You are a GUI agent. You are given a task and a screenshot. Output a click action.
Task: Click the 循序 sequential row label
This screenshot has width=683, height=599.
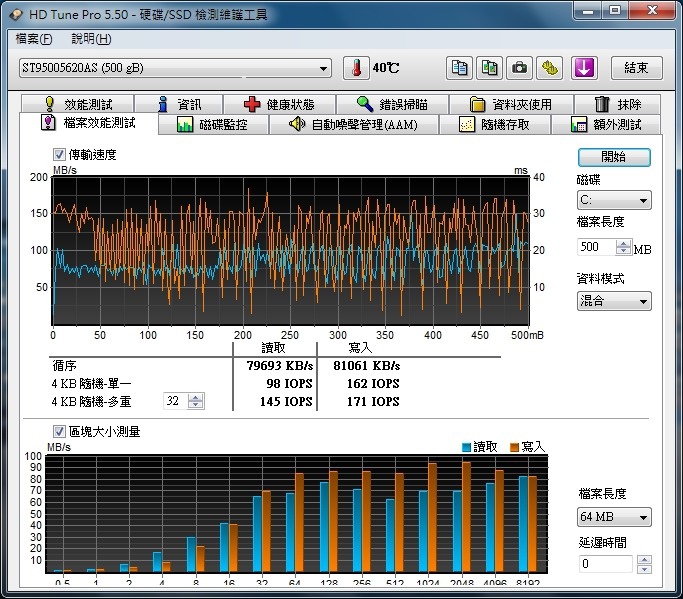click(64, 365)
